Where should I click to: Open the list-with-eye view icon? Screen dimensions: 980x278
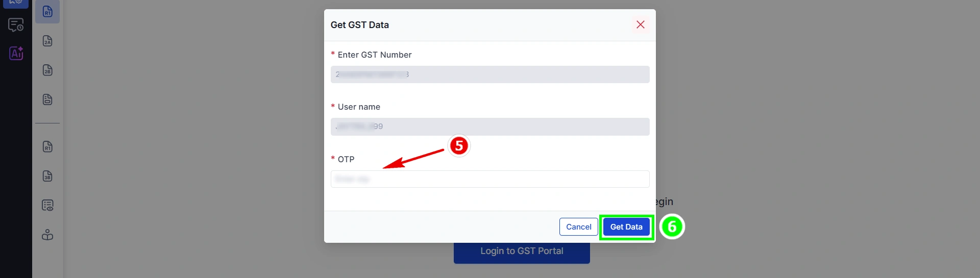pos(47,206)
